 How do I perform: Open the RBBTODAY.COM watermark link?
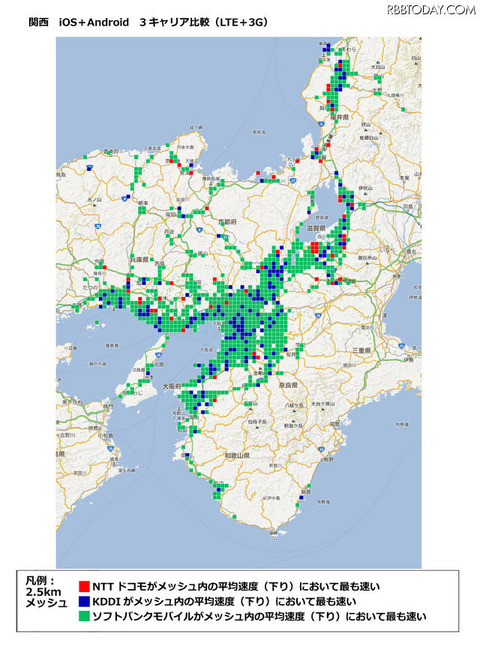tap(431, 10)
